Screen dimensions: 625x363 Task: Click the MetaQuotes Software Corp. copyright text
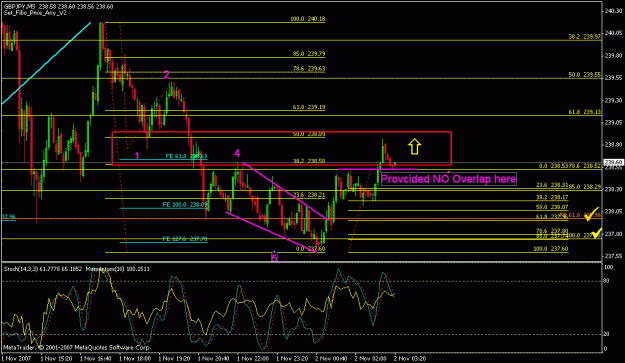click(77, 348)
